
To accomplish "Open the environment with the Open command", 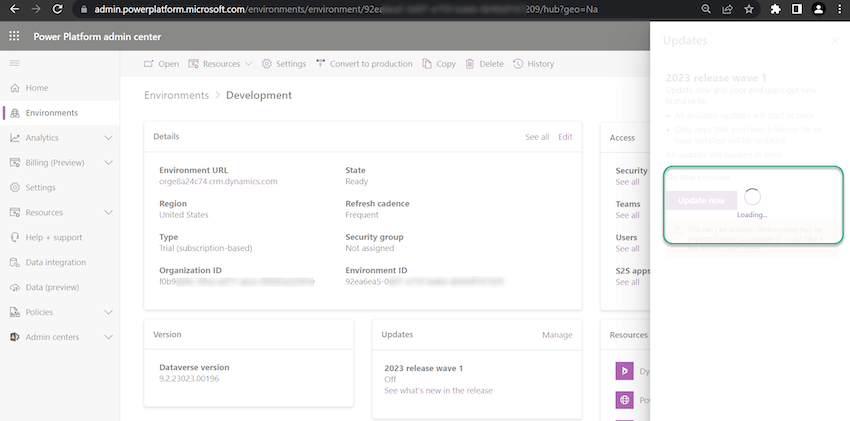I will (x=161, y=64).
